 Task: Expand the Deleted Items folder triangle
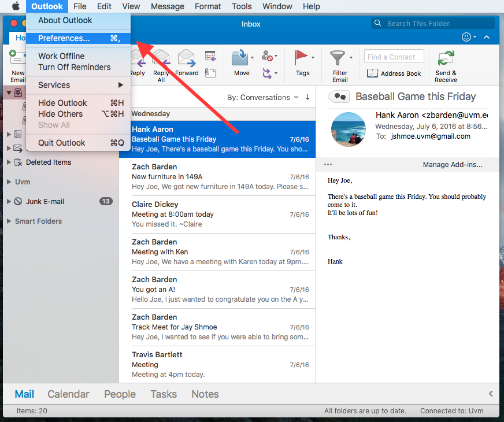point(9,162)
